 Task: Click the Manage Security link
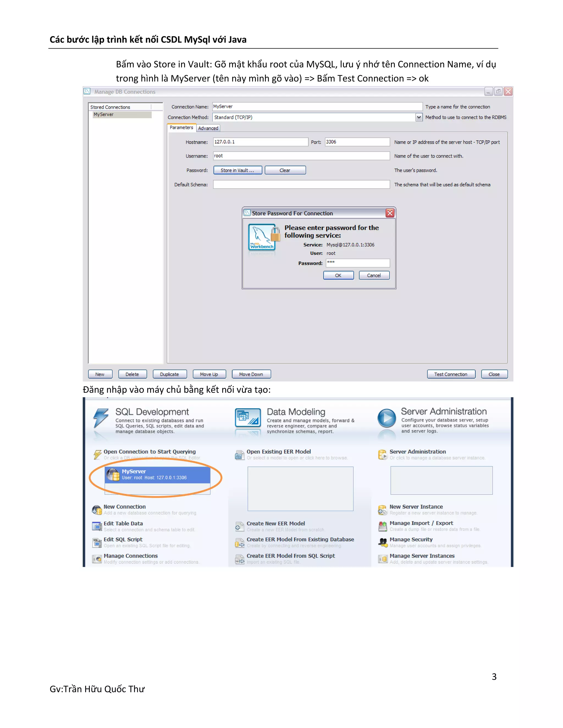(x=411, y=539)
